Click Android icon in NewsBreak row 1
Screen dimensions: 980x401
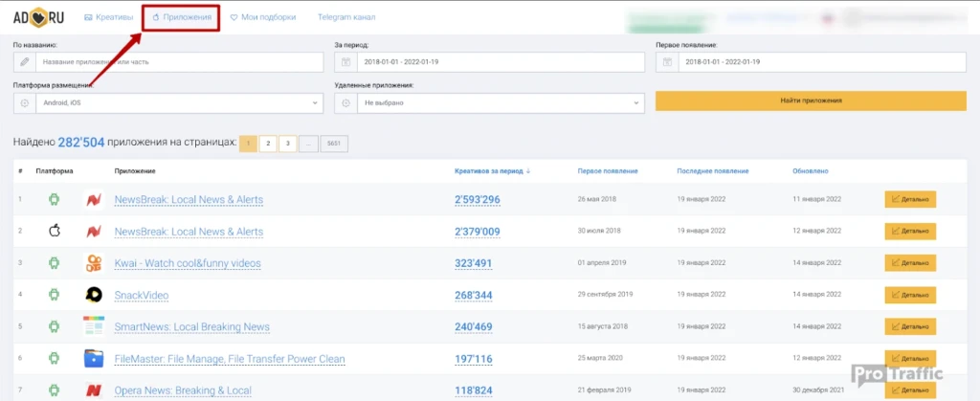point(55,200)
